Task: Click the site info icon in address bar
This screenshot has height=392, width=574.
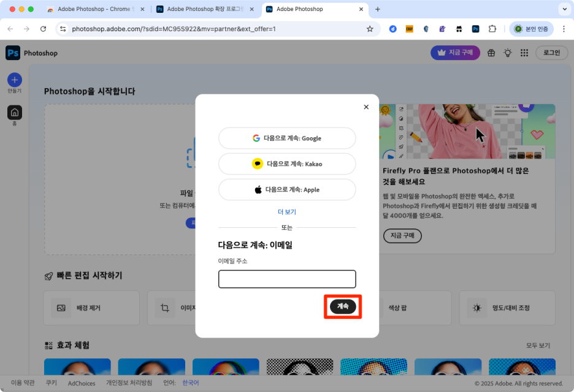Action: [63, 29]
